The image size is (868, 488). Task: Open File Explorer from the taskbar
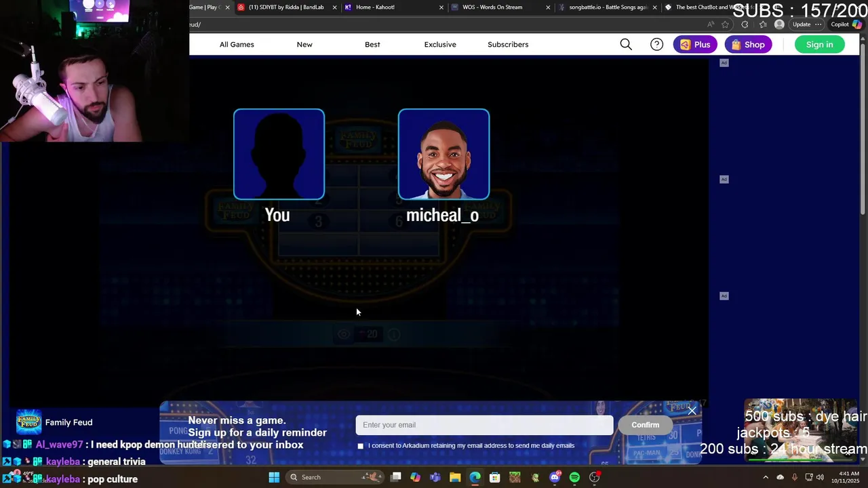pyautogui.click(x=455, y=477)
